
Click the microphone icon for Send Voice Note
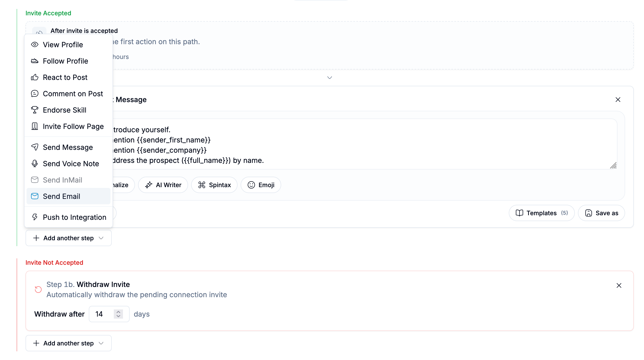click(35, 164)
